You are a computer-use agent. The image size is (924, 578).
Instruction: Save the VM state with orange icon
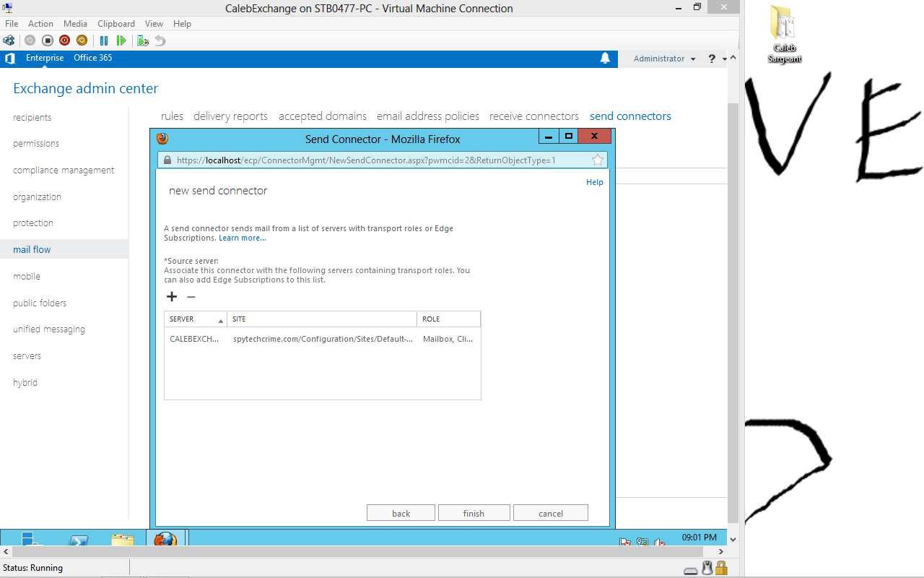coord(82,40)
